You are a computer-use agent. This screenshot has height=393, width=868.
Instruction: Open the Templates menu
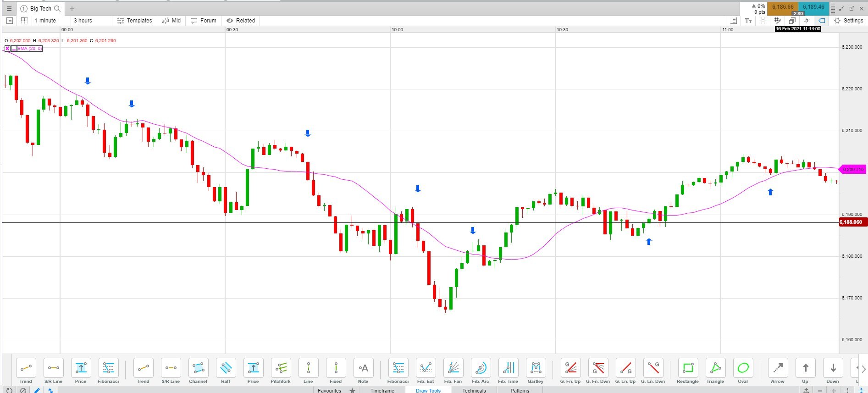tap(135, 21)
